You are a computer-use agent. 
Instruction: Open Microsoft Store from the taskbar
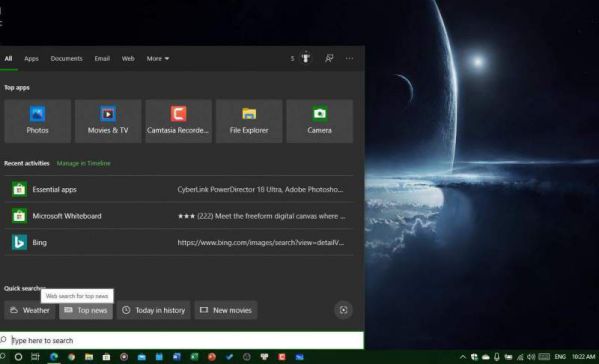click(x=106, y=357)
